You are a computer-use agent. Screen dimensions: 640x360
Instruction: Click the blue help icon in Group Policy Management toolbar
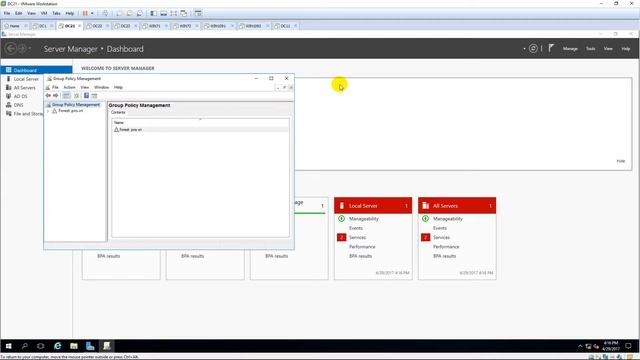click(x=86, y=96)
